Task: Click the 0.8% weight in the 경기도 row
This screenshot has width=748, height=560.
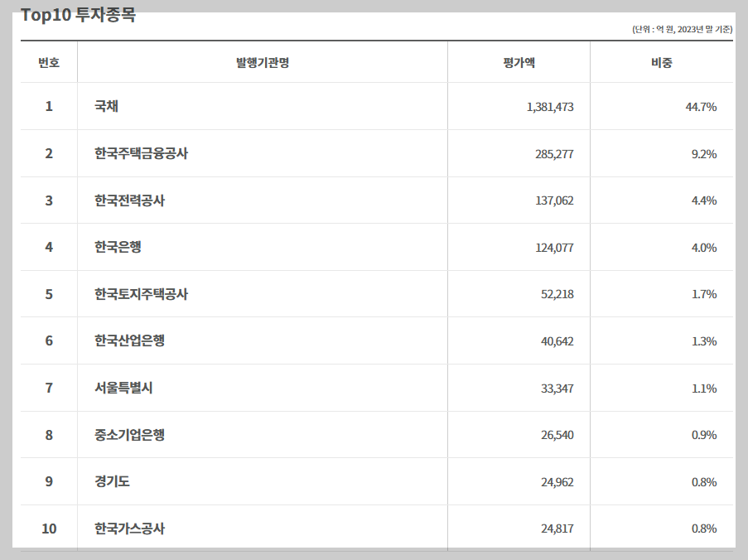Action: click(x=704, y=482)
